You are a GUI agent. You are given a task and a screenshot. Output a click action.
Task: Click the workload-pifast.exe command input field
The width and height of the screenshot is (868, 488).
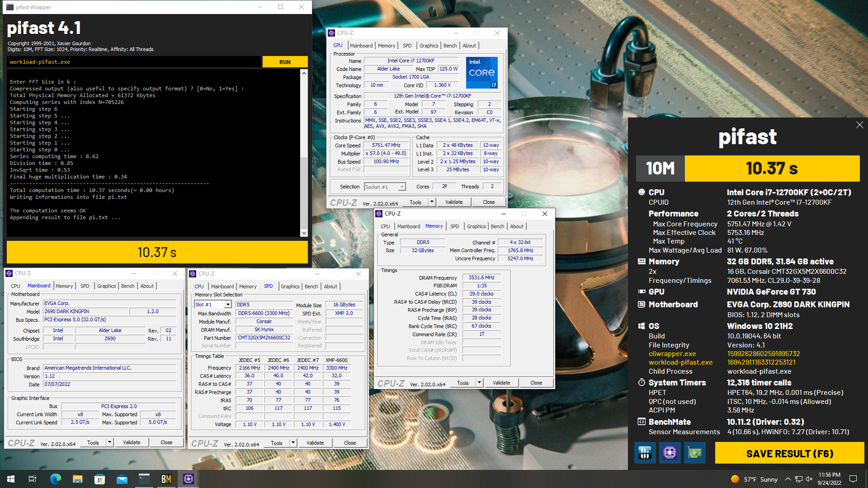[x=134, y=62]
